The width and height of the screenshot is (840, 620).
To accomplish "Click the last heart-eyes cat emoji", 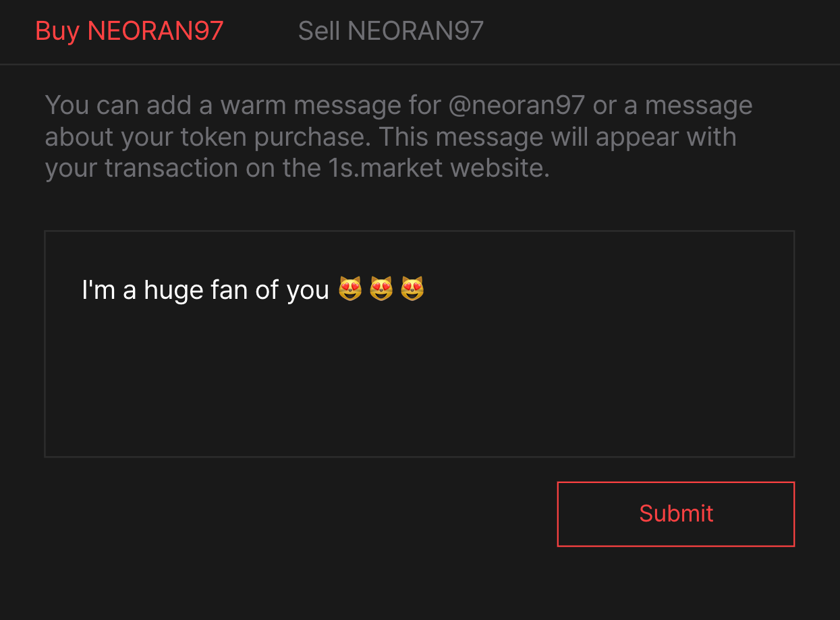I will (412, 289).
